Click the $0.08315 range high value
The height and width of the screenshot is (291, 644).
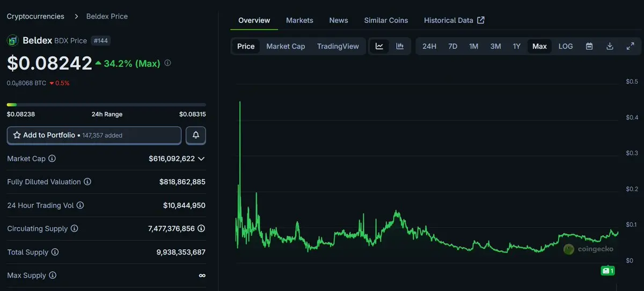192,114
